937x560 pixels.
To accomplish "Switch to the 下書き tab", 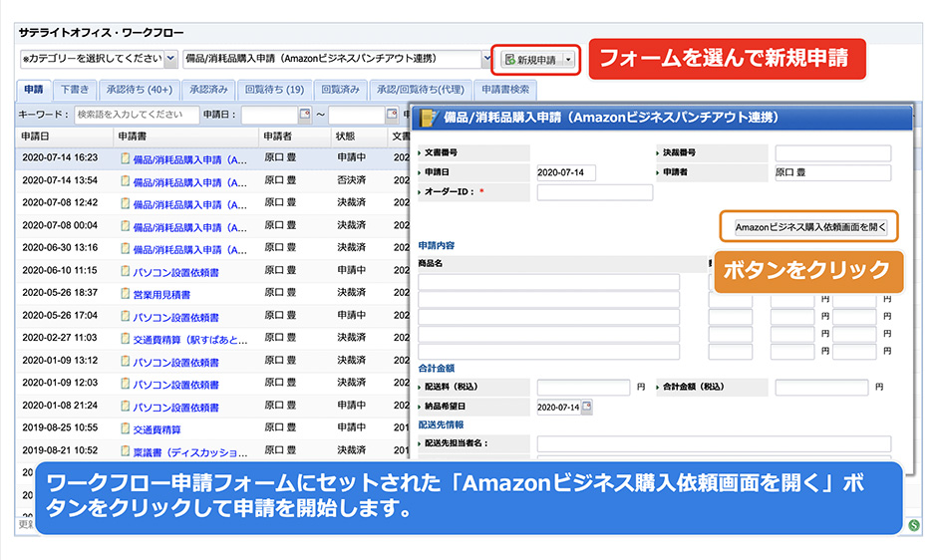I will pyautogui.click(x=75, y=90).
